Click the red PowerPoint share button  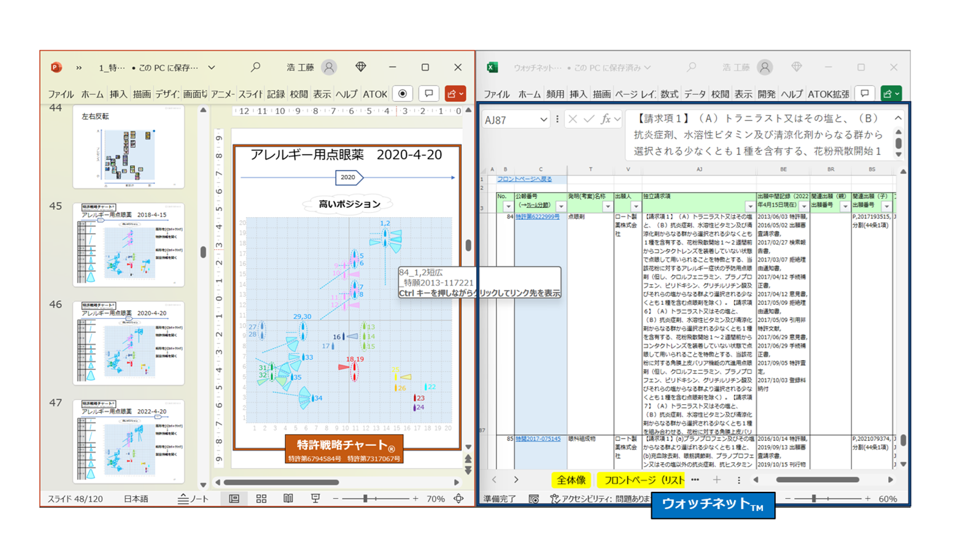(455, 94)
